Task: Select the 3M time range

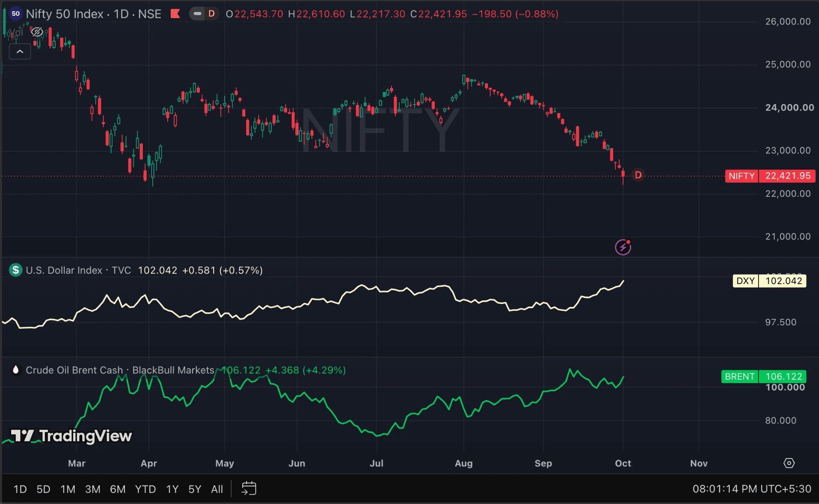Action: coord(93,489)
